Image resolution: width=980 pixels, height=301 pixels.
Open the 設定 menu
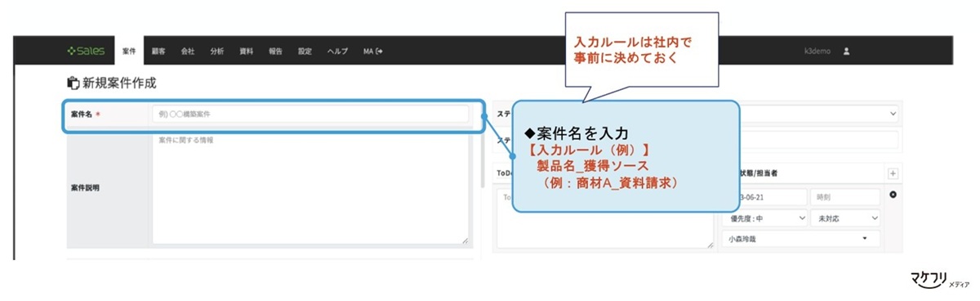coord(305,51)
